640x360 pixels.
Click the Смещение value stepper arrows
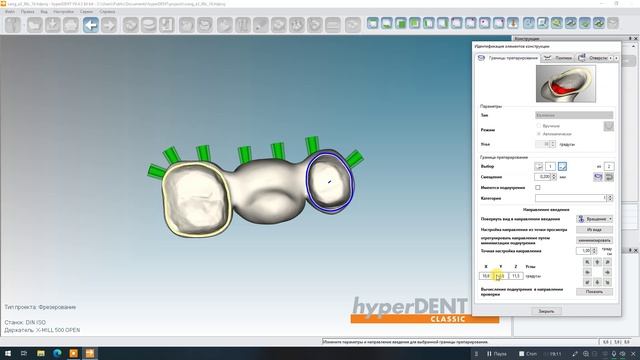554,177
